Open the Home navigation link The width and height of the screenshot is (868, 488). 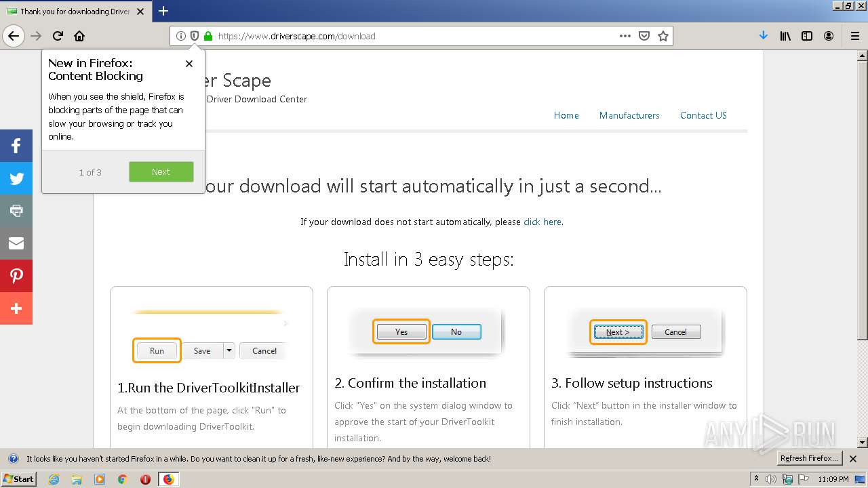click(566, 115)
